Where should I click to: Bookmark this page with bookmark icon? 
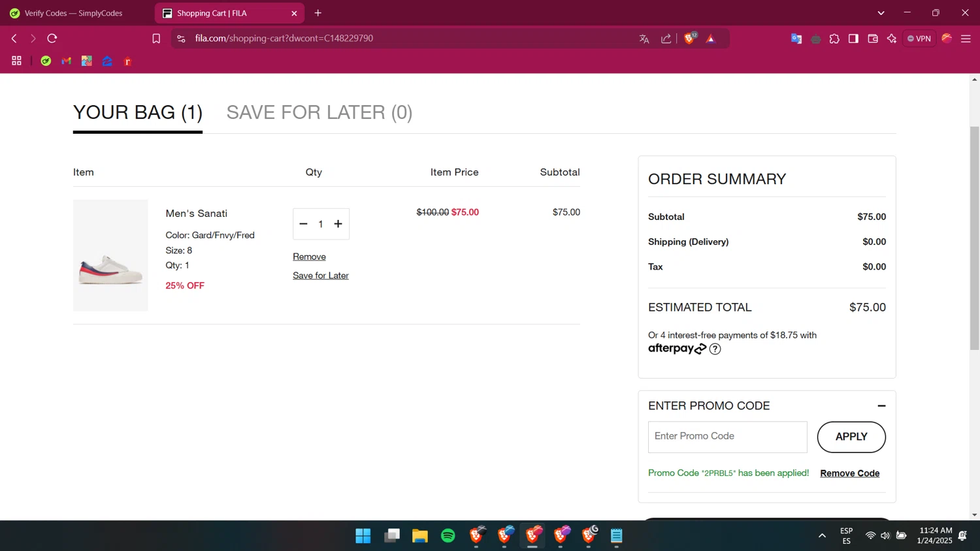[156, 39]
